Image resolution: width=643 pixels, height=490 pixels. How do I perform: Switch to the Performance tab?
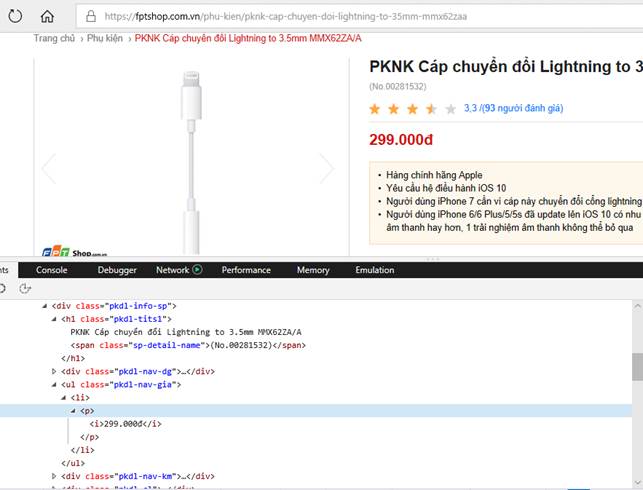point(246,270)
